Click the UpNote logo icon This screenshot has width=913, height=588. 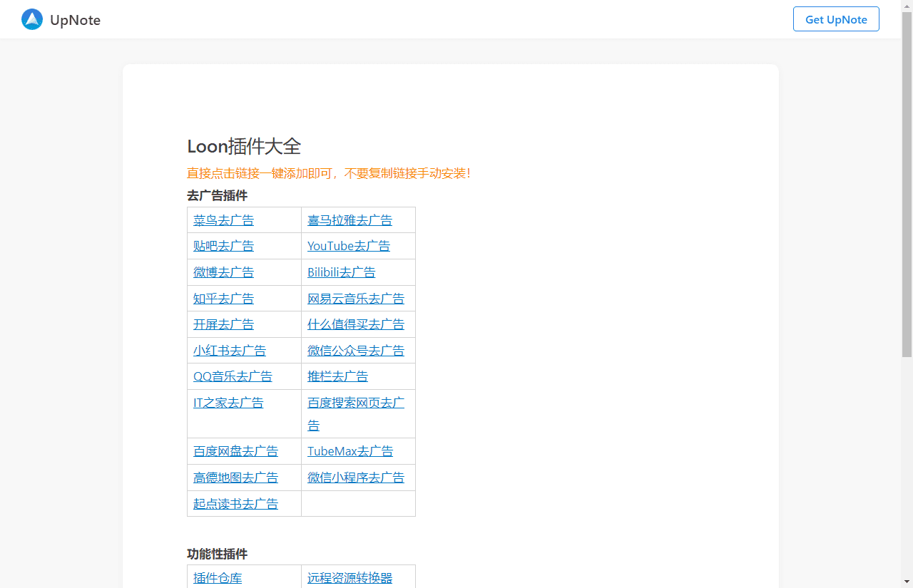pos(31,19)
